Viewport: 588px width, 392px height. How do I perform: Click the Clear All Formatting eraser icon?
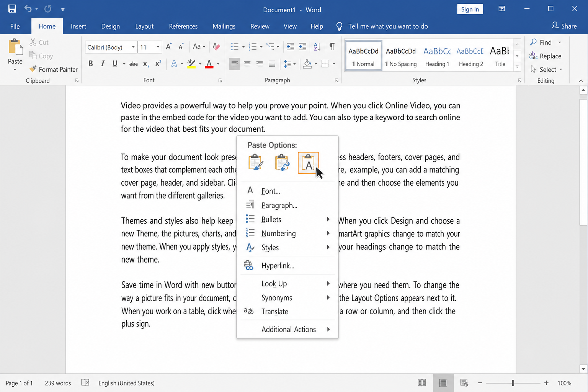pos(216,47)
